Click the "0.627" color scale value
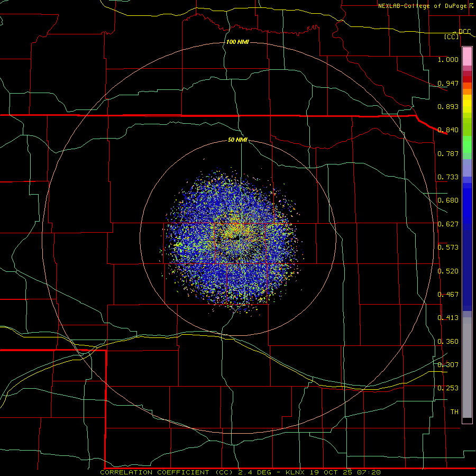This screenshot has width=476, height=476. pos(448,224)
